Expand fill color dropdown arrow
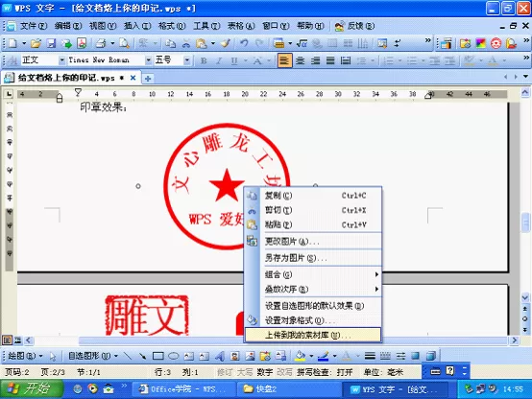Screen dimensions: 532x399 click(311, 356)
